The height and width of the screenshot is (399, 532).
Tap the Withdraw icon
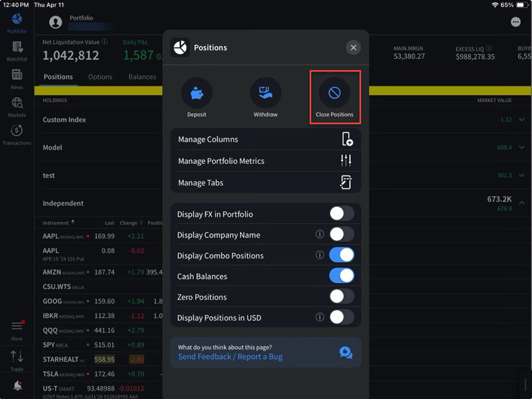265,93
